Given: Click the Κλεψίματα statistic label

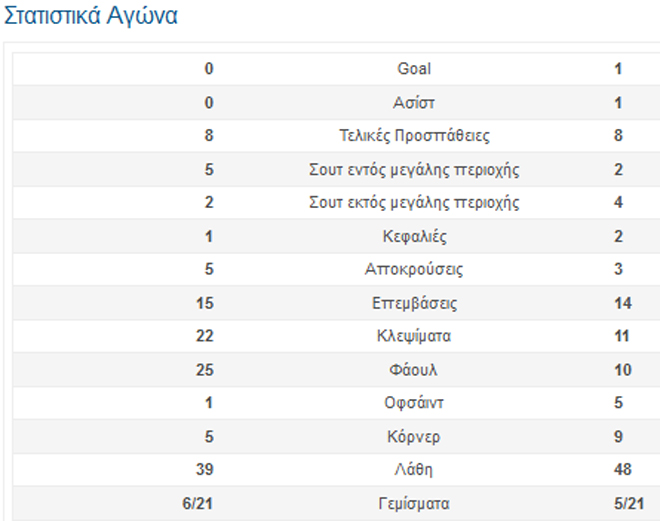Looking at the screenshot, I should pos(414,337).
